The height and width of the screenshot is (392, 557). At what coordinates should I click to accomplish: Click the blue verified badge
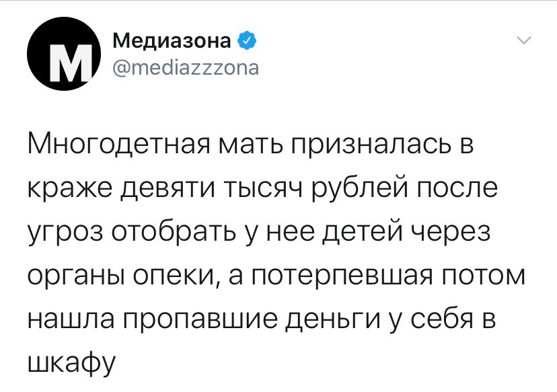click(246, 42)
